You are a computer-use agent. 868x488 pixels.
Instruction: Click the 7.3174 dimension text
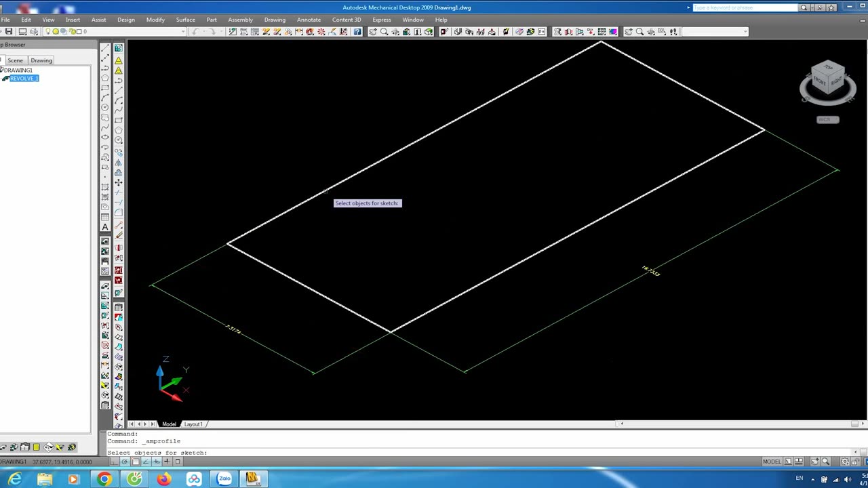click(x=233, y=329)
